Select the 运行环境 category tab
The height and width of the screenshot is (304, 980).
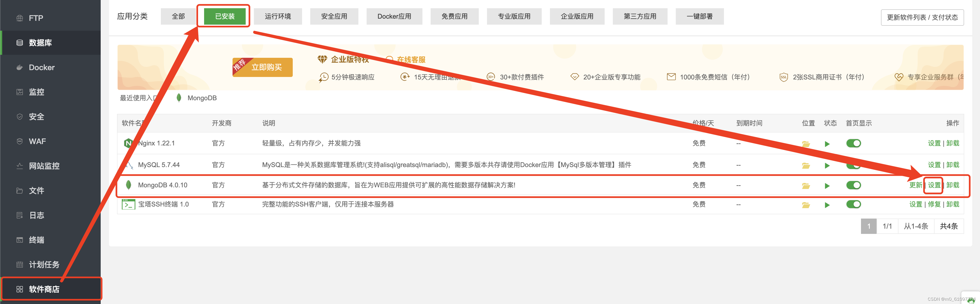pos(277,16)
